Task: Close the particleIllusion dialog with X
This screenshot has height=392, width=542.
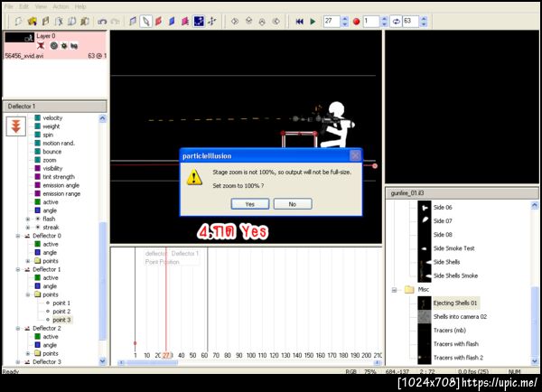Action: point(355,156)
